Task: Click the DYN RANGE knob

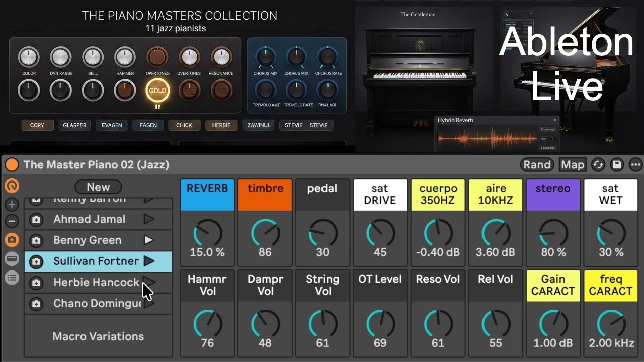Action: pos(61,58)
